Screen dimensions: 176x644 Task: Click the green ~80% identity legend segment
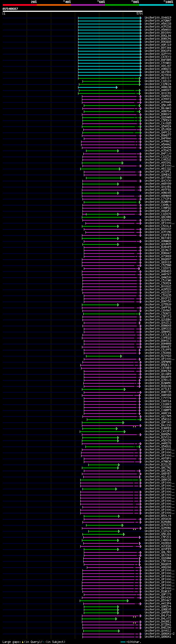(122, 5)
